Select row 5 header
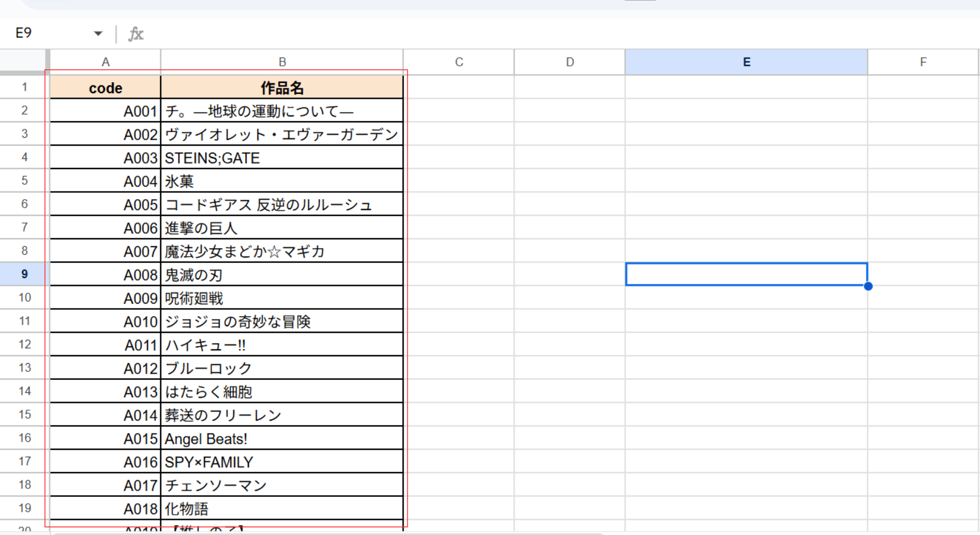980x535 pixels. tap(24, 180)
